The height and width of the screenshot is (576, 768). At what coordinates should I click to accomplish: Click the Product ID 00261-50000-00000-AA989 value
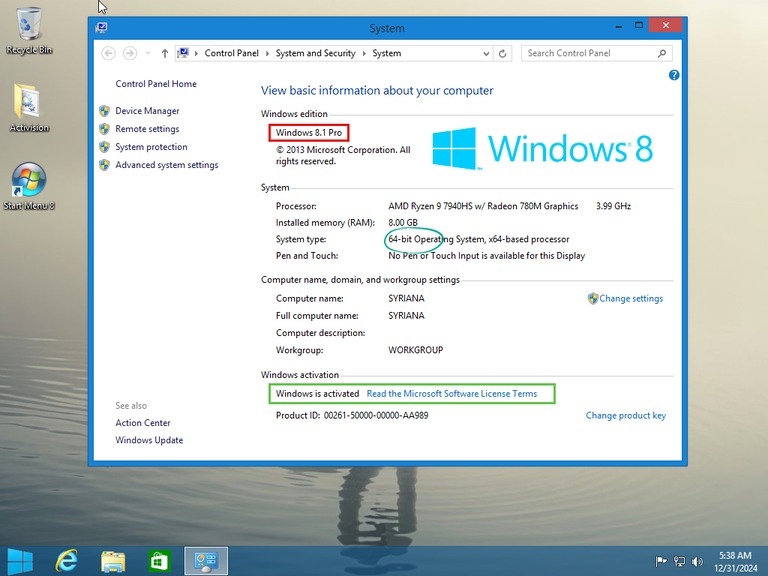click(x=376, y=415)
